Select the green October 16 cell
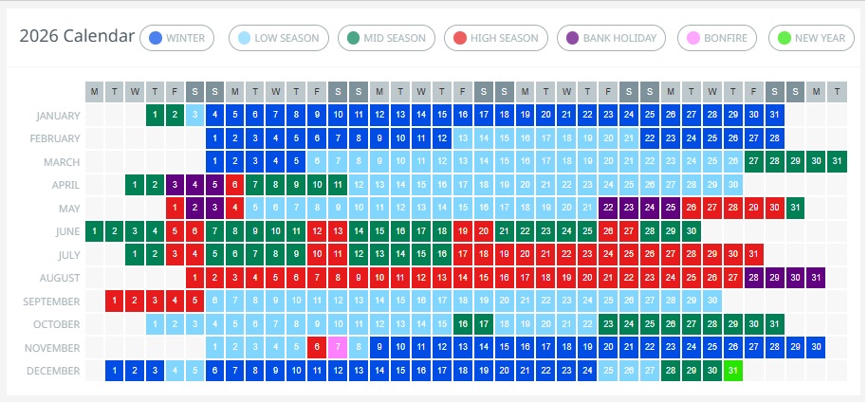 (x=463, y=324)
